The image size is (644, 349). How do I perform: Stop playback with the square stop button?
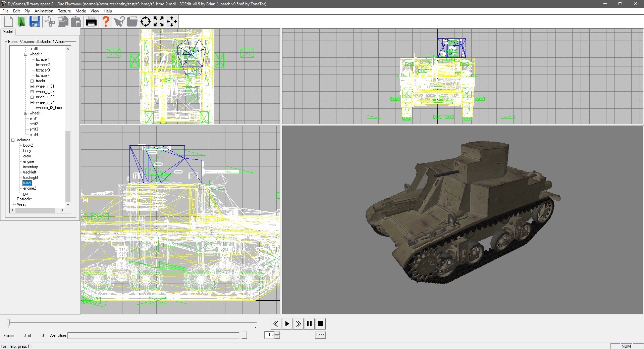click(320, 324)
